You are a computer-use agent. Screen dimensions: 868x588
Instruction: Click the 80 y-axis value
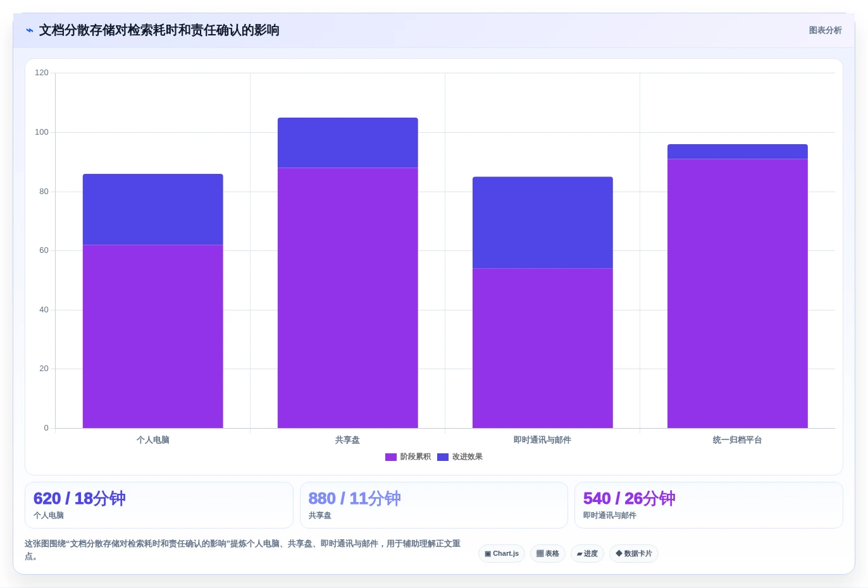(44, 192)
